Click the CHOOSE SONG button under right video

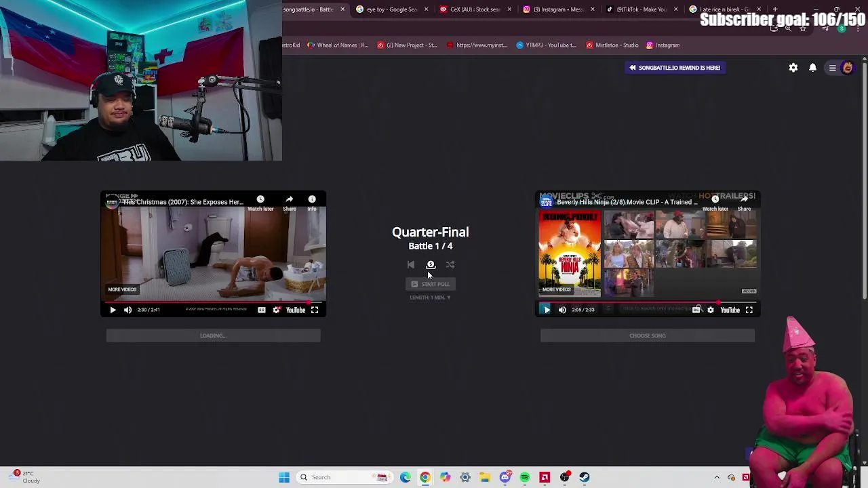648,335
